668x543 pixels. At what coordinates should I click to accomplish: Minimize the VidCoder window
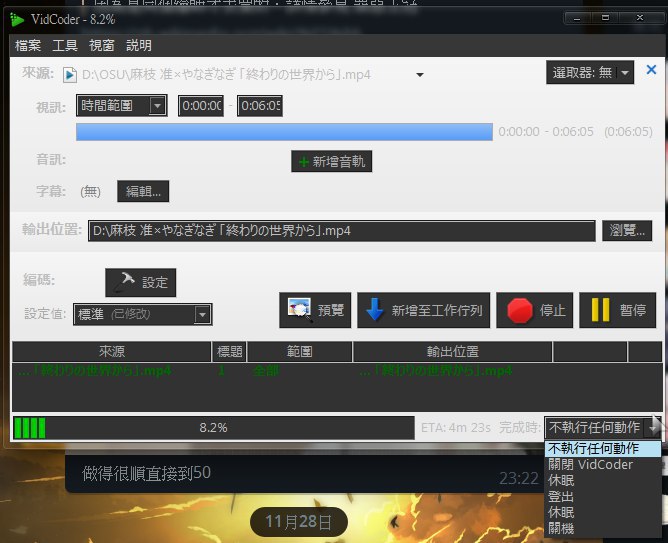click(577, 18)
